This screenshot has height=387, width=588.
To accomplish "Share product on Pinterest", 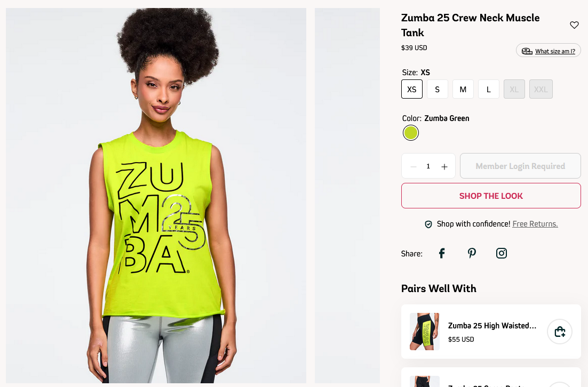I will 472,254.
